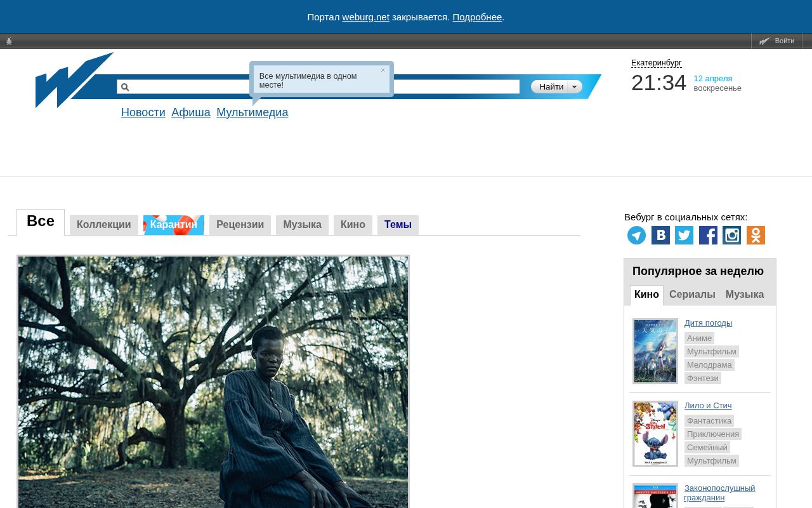Close the 'Все мультимедиа в одном месте' tooltip
The height and width of the screenshot is (508, 812).
(383, 70)
